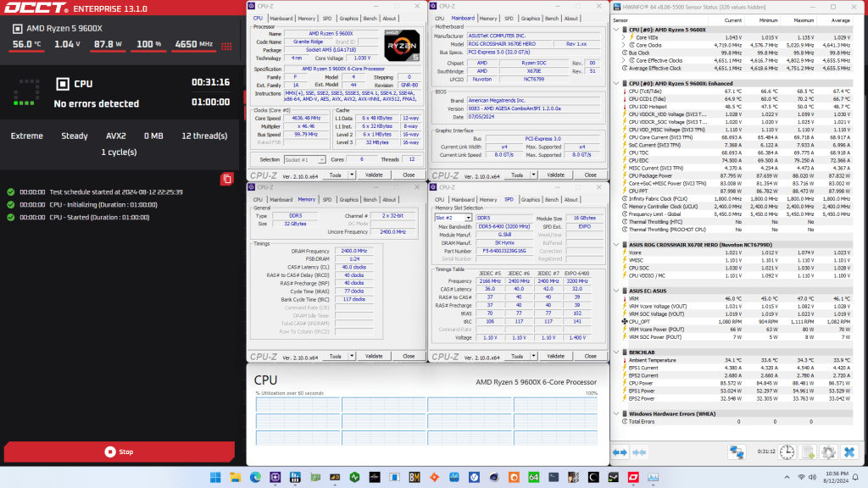Expand Core Effective Clocks row

[x=625, y=61]
